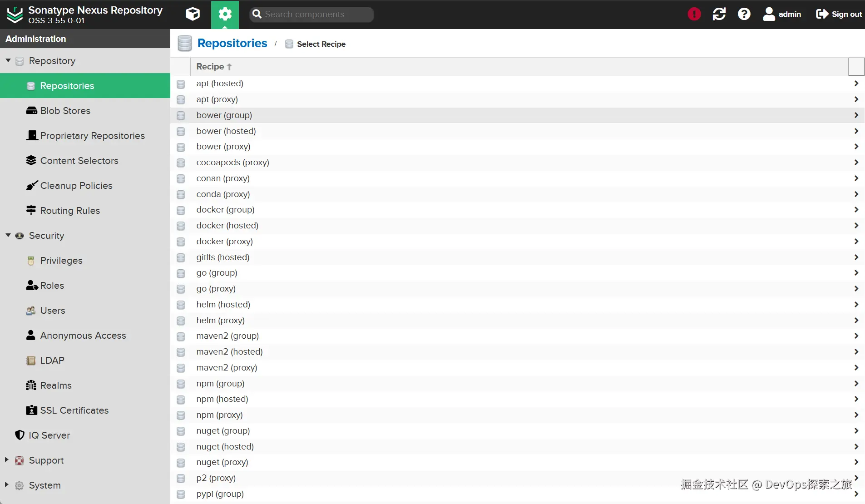Focus the Search components field
The width and height of the screenshot is (865, 504).
pyautogui.click(x=311, y=14)
